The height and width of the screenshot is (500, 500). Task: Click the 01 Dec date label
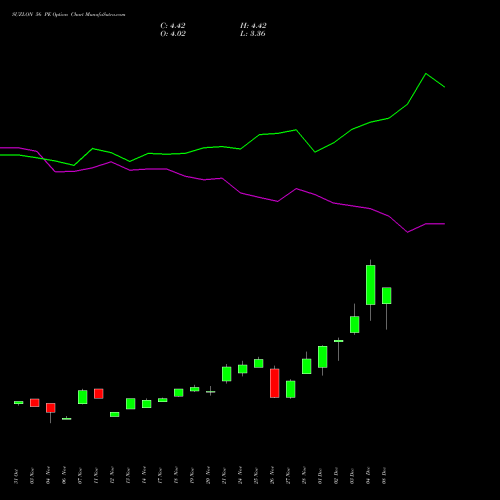pos(320,476)
